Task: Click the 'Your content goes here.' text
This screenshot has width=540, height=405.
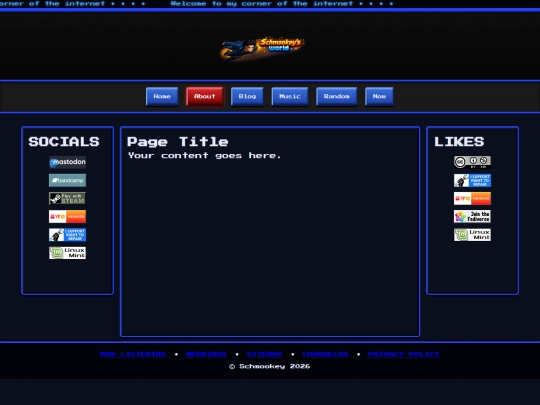Action: (x=205, y=156)
